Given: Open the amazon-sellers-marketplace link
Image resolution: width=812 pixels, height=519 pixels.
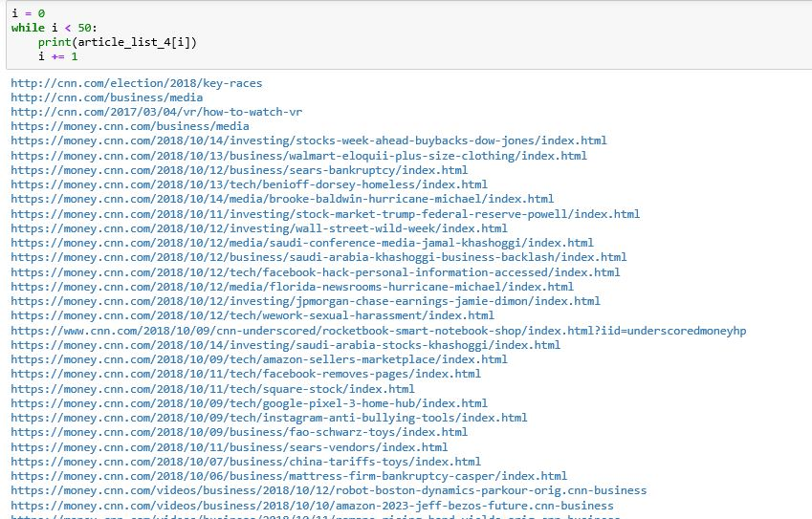Looking at the screenshot, I should coord(259,359).
